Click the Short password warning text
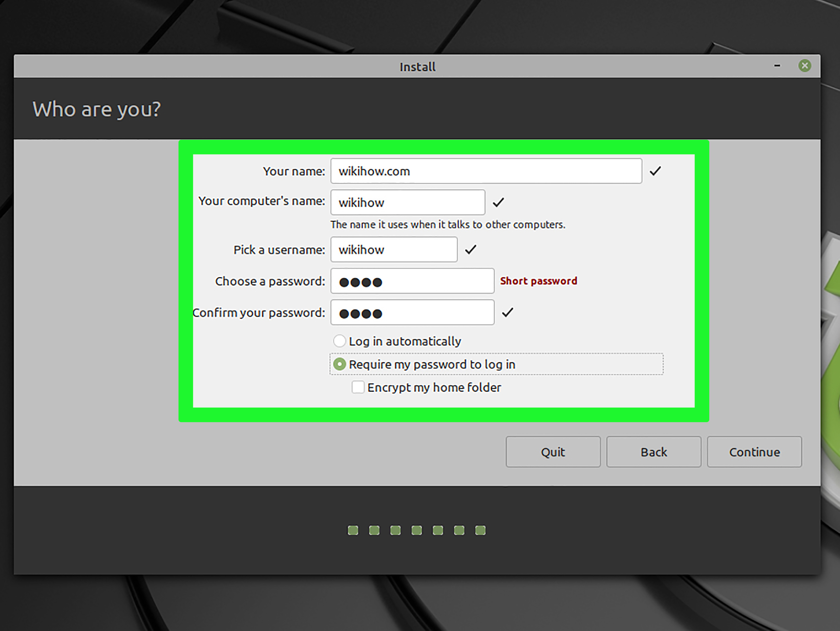Image resolution: width=840 pixels, height=631 pixels. pos(538,281)
